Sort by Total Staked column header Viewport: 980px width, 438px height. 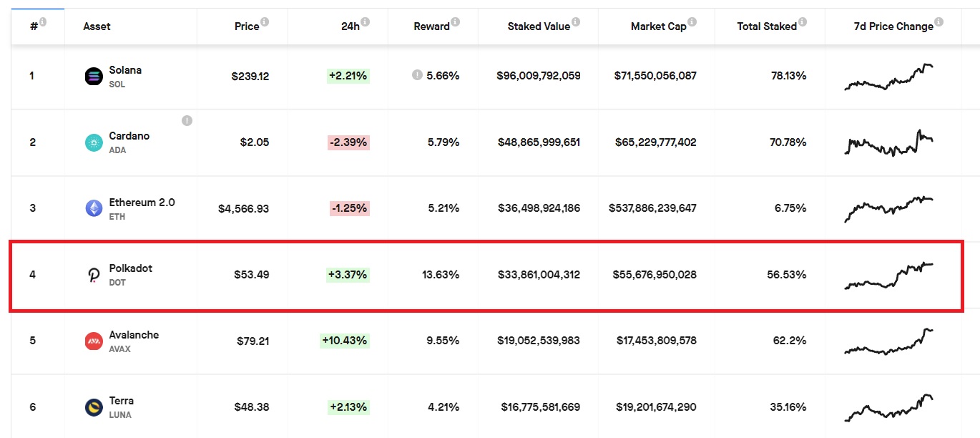(x=767, y=26)
